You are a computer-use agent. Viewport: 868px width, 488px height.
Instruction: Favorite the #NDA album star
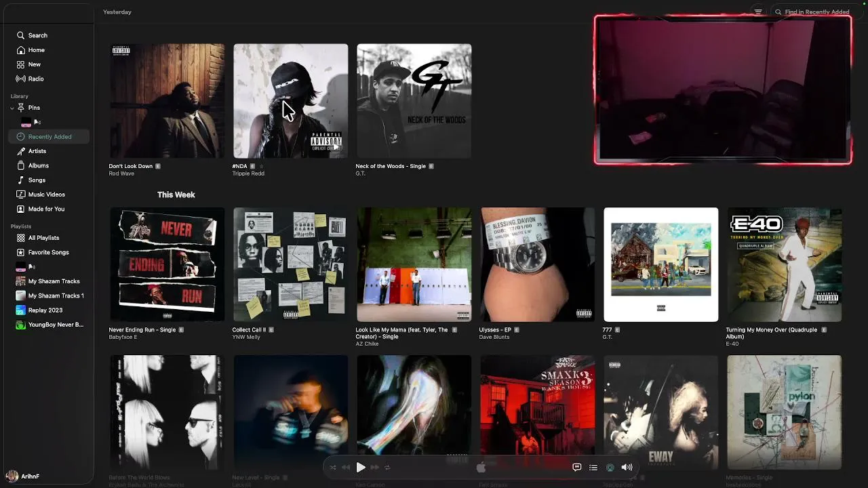[262, 166]
